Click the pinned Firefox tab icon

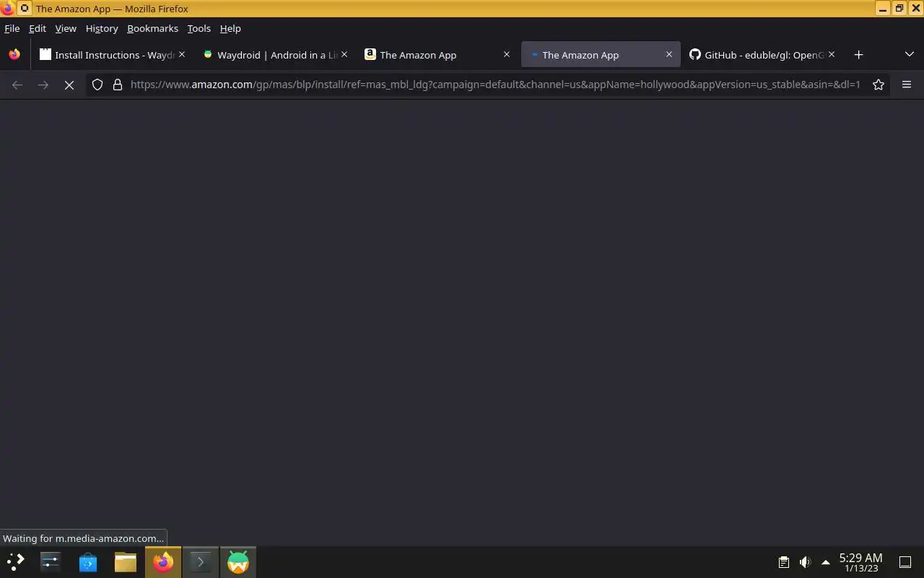tap(14, 54)
